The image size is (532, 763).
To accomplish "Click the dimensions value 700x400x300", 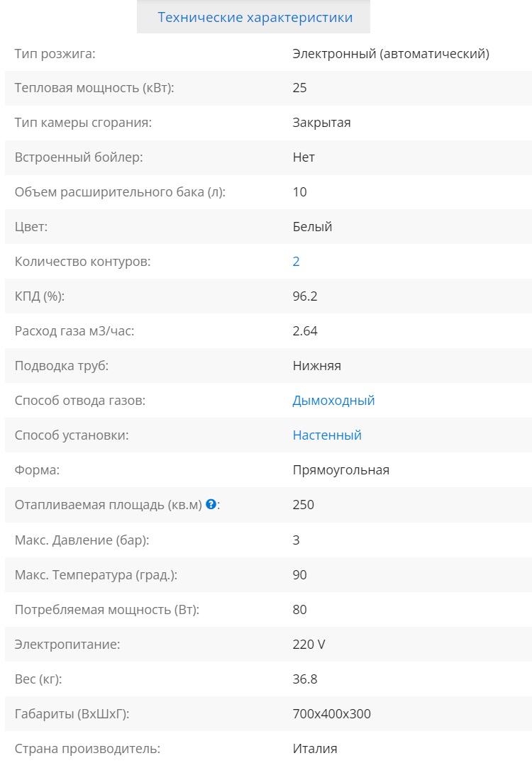I will point(331,714).
